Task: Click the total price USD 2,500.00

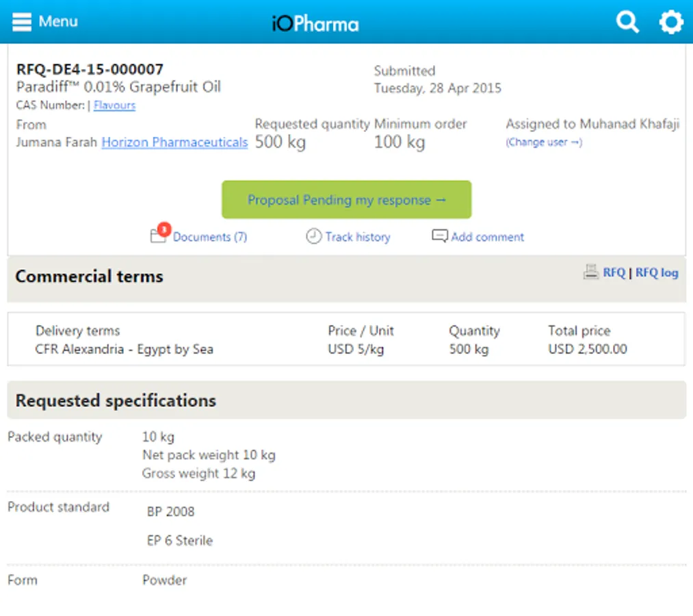Action: click(x=588, y=349)
